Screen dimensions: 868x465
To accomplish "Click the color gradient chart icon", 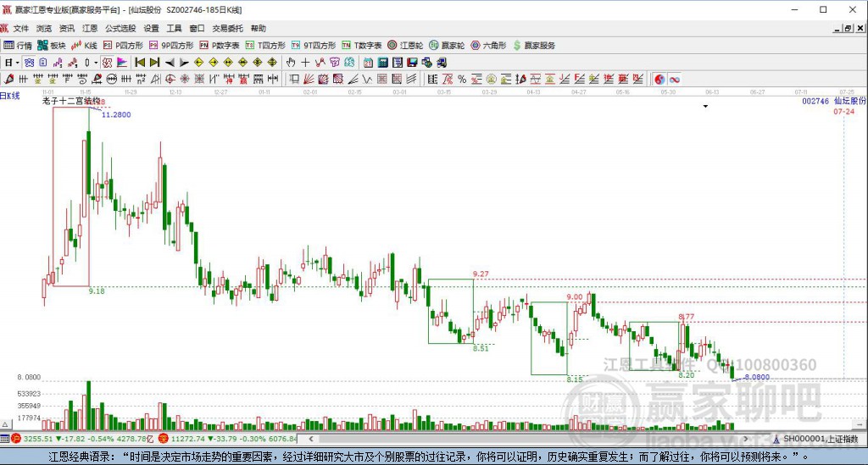I will pyautogui.click(x=122, y=63).
